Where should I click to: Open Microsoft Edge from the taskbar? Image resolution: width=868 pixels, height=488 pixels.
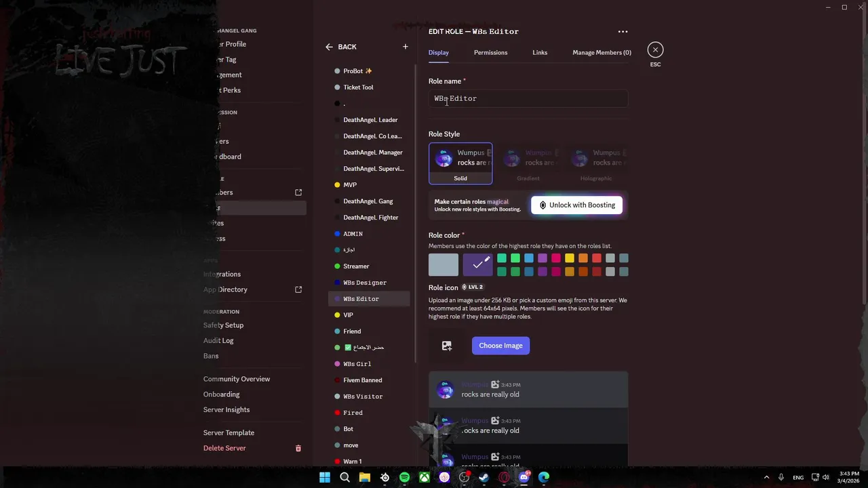(x=544, y=477)
